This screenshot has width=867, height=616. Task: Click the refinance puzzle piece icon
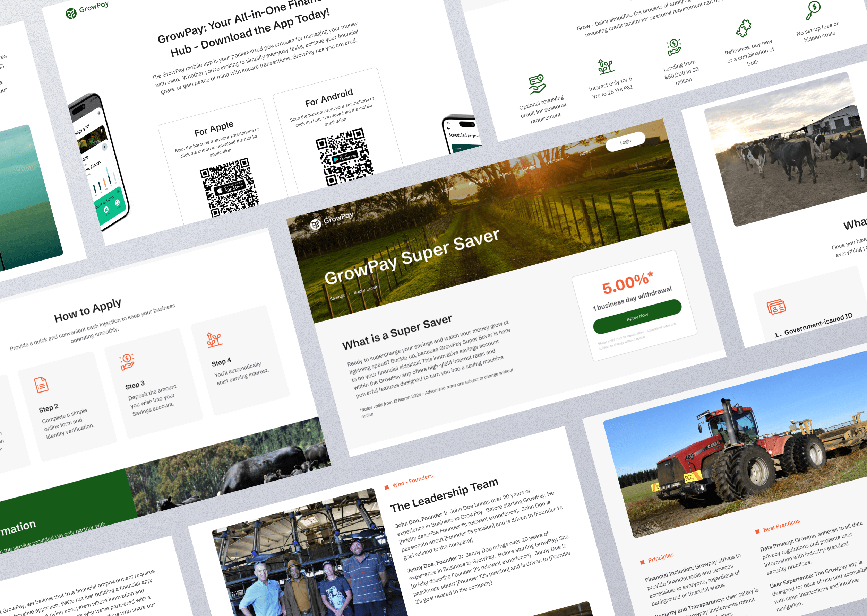point(743,28)
